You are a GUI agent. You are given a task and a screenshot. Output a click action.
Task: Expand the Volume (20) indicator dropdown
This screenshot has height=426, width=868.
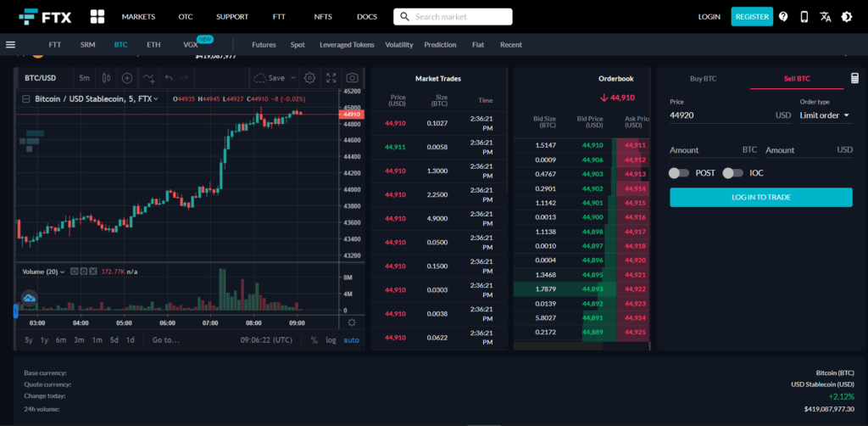(63, 272)
